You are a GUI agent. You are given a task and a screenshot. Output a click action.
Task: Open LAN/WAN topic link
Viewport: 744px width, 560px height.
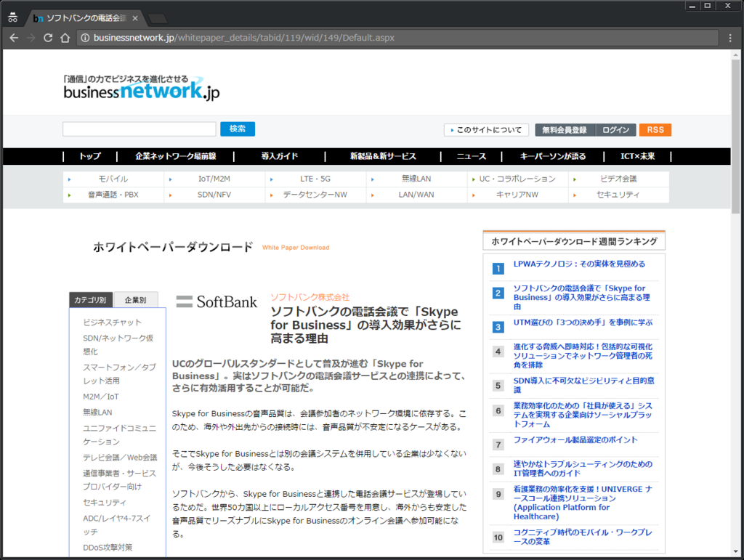tap(416, 195)
